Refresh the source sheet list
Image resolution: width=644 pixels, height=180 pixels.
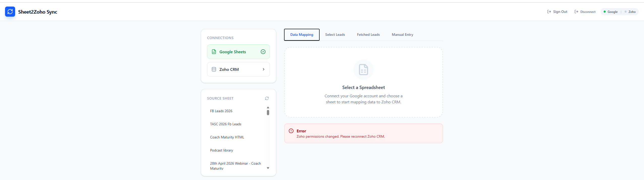tap(267, 98)
